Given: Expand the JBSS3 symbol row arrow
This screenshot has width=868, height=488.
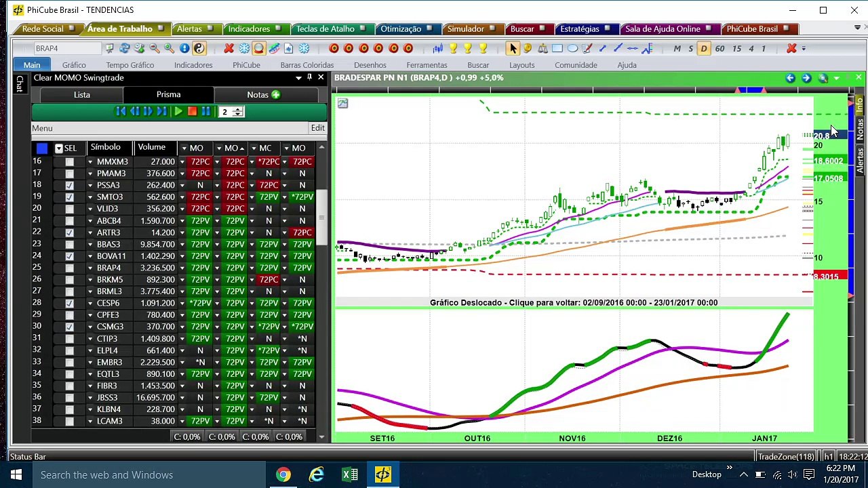Looking at the screenshot, I should pos(90,398).
